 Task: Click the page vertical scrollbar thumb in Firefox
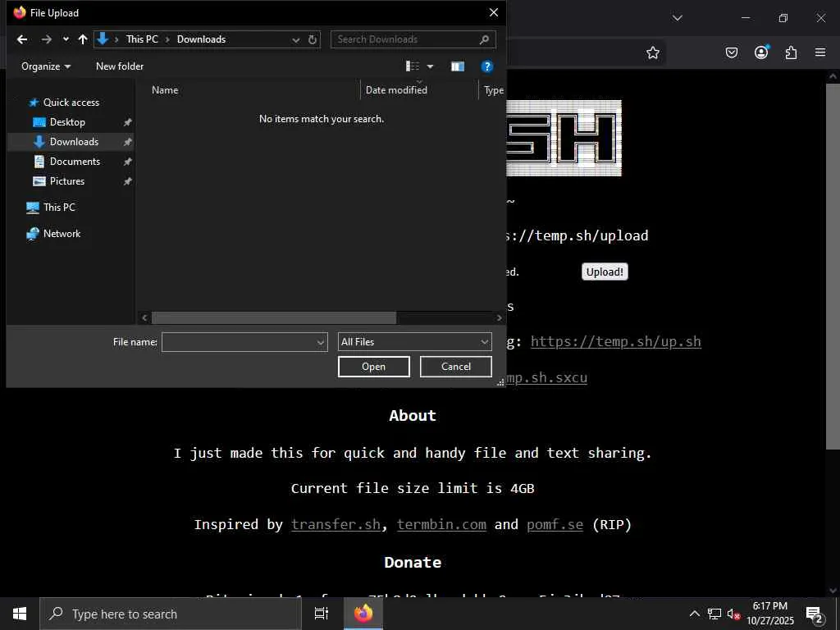833,266
